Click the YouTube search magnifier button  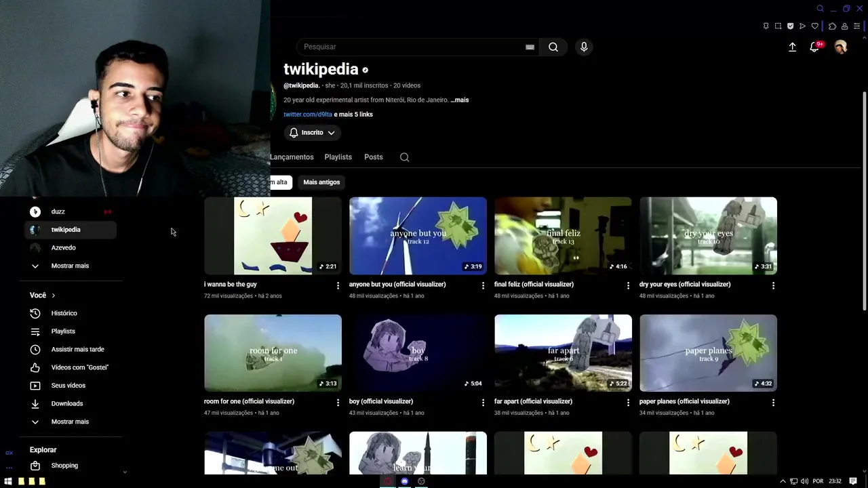point(553,47)
